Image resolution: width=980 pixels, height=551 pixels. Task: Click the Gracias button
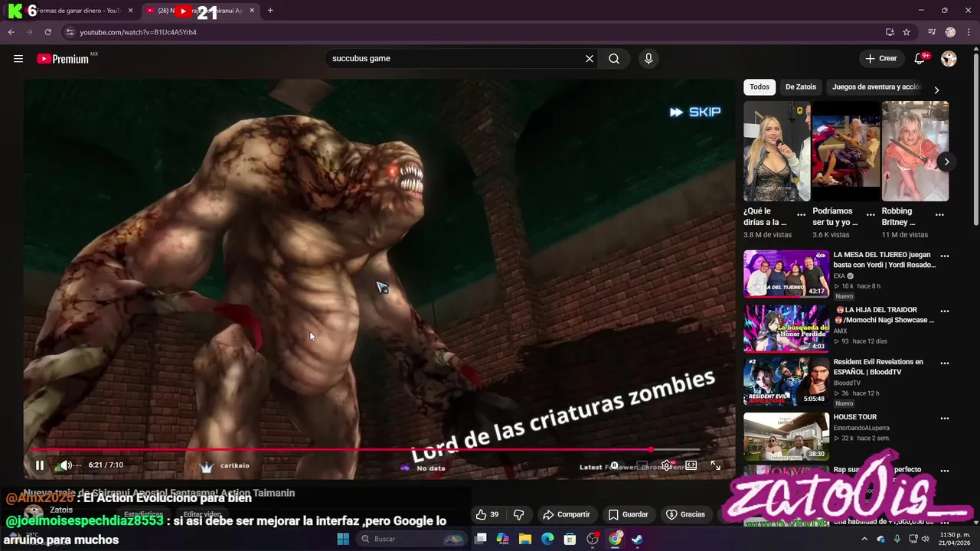686,514
